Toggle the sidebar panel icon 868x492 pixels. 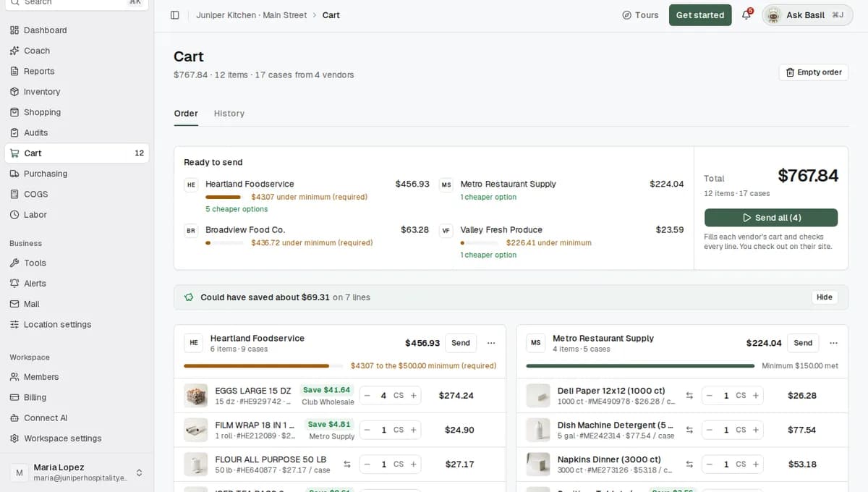(175, 15)
